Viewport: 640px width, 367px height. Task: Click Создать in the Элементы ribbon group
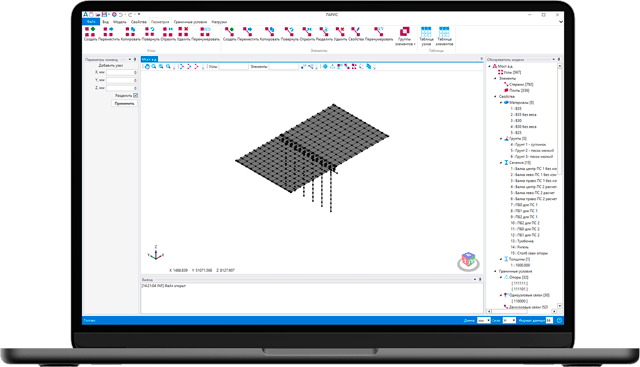tap(229, 34)
